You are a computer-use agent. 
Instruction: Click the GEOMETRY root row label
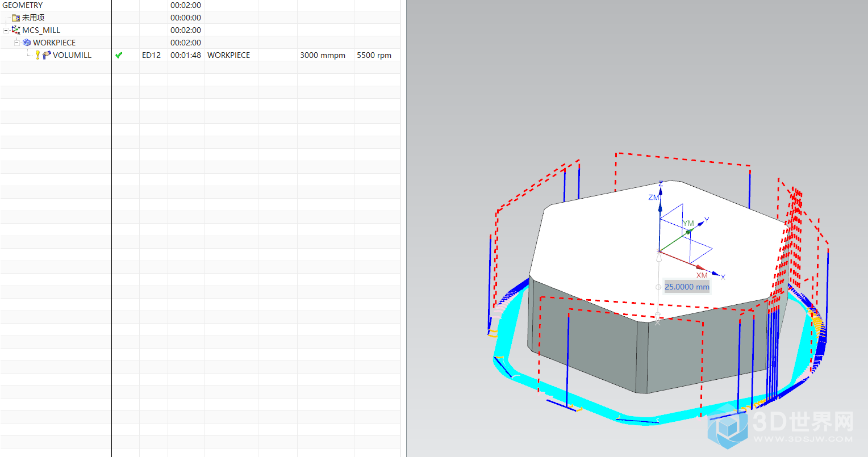(23, 5)
